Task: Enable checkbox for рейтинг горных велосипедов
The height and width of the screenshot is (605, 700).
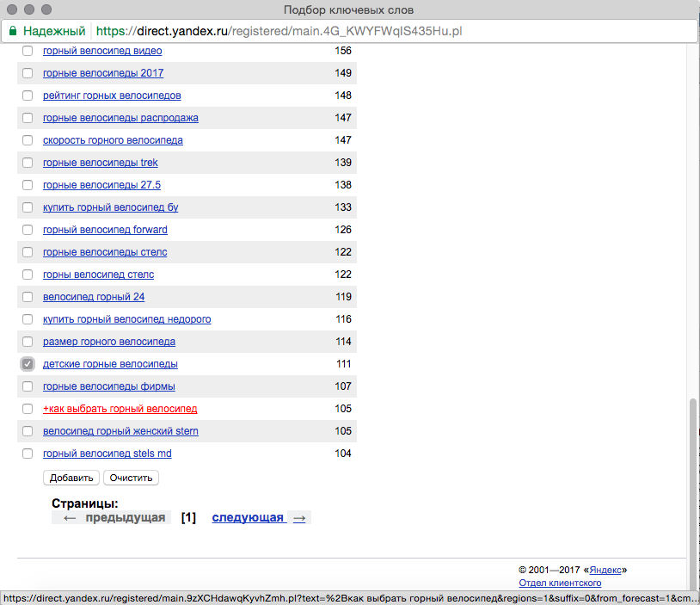Action: (28, 96)
